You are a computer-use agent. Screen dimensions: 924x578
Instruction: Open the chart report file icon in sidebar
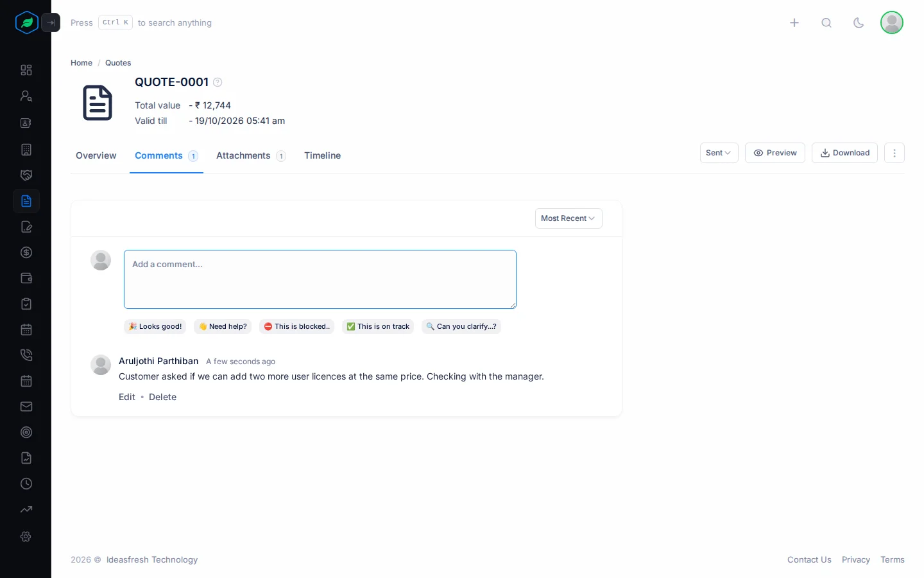tap(26, 458)
